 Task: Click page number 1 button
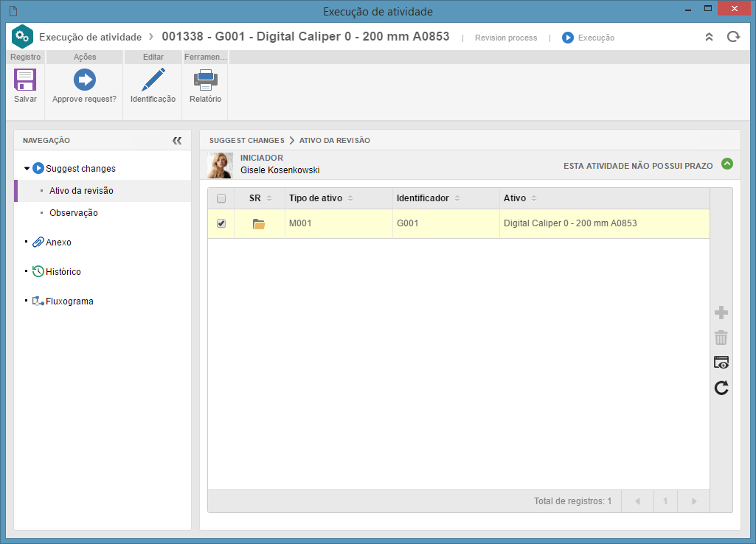(665, 501)
